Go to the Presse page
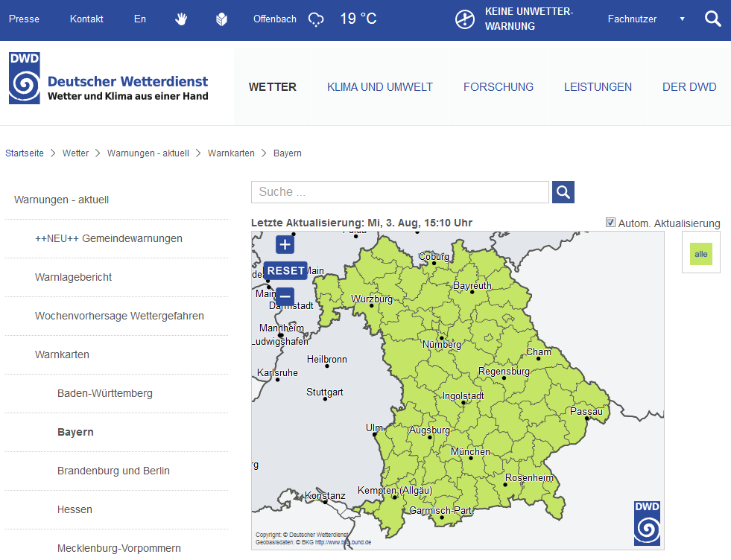This screenshot has height=560, width=731. (25, 19)
